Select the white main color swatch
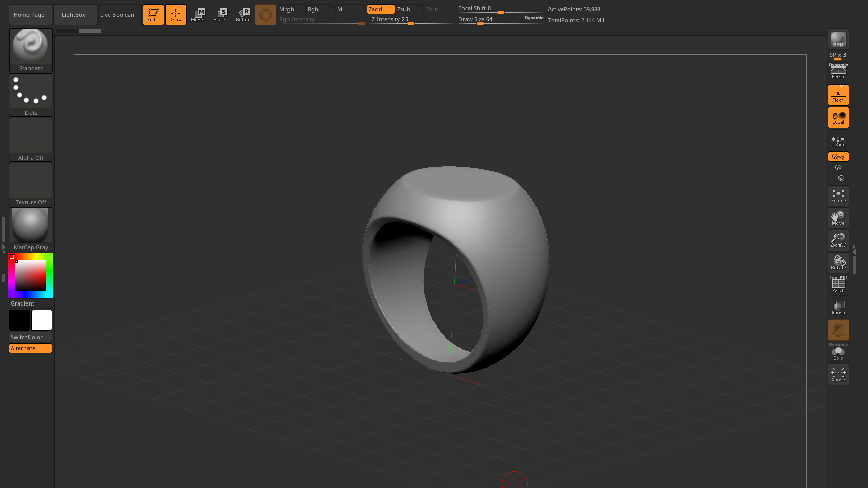The width and height of the screenshot is (868, 488). pos(42,320)
